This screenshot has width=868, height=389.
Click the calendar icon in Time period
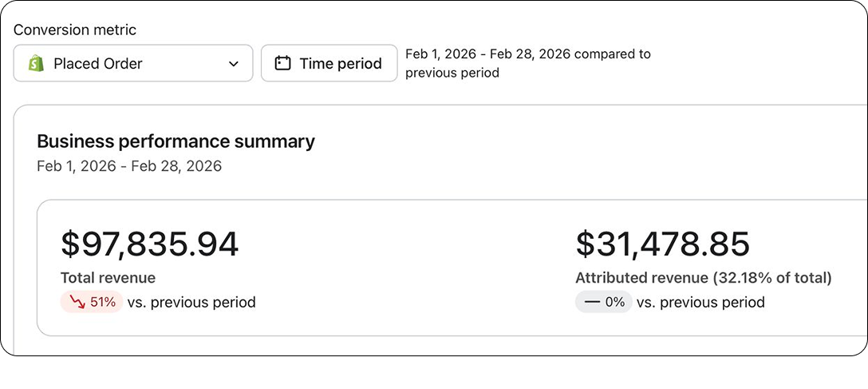[x=283, y=63]
